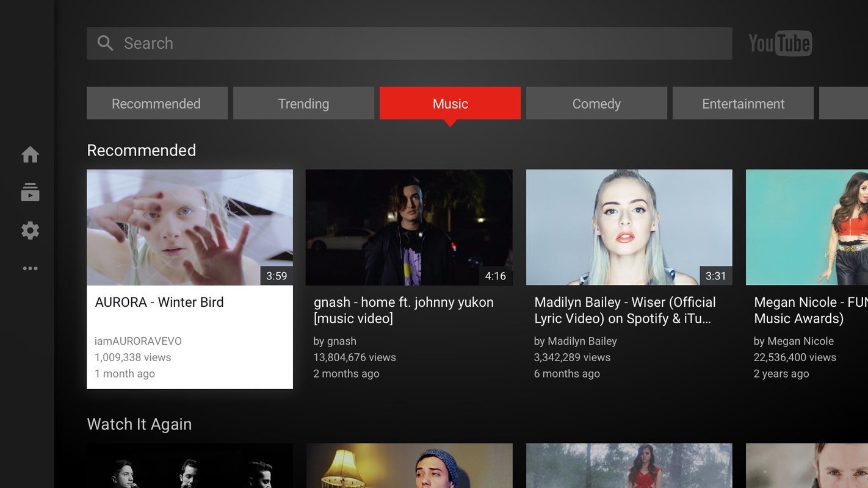The width and height of the screenshot is (868, 488).
Task: Play Madilyn Bailey's Wiser lyric video
Action: [x=629, y=227]
